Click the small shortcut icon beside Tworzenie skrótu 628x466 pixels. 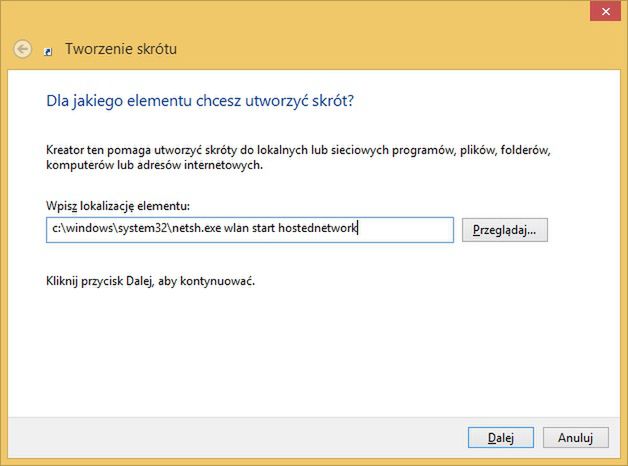point(48,52)
